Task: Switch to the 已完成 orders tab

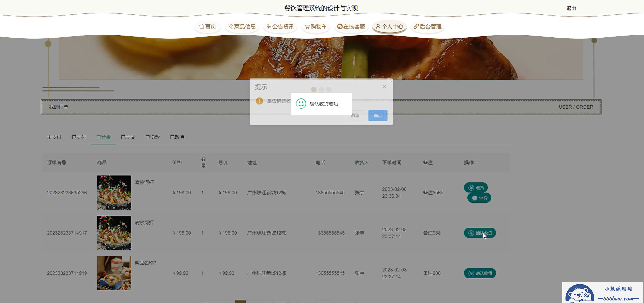Action: pyautogui.click(x=128, y=137)
